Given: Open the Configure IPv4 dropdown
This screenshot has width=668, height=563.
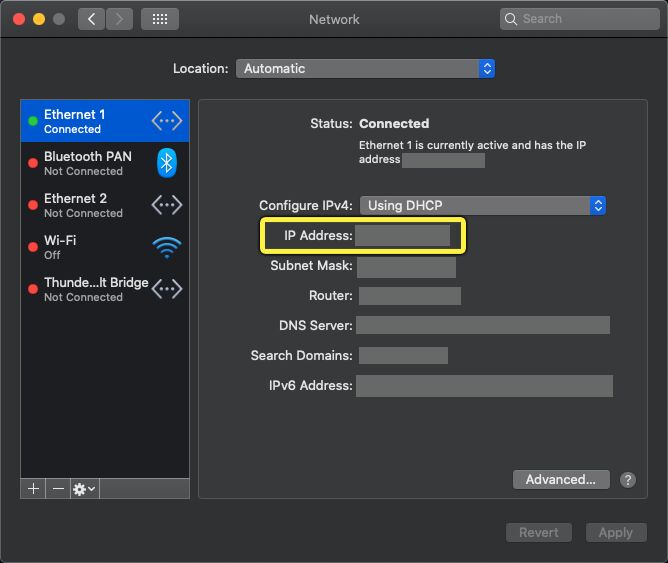Looking at the screenshot, I should [x=483, y=205].
